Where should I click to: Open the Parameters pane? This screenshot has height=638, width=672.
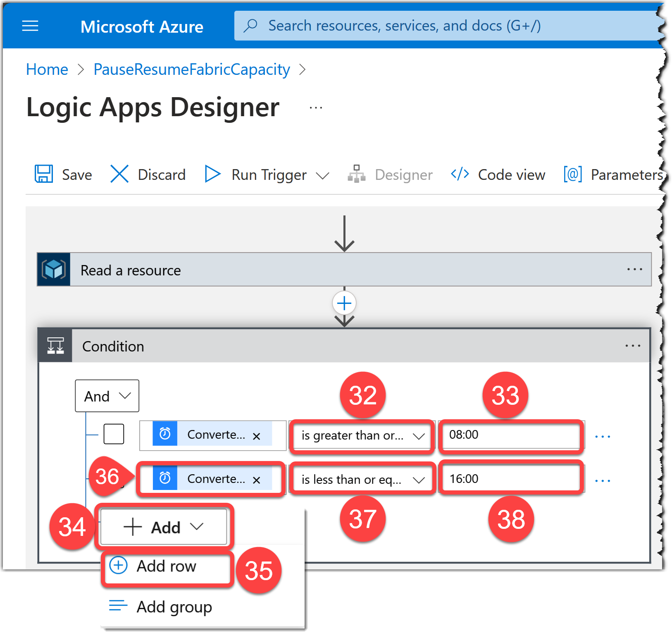point(627,175)
